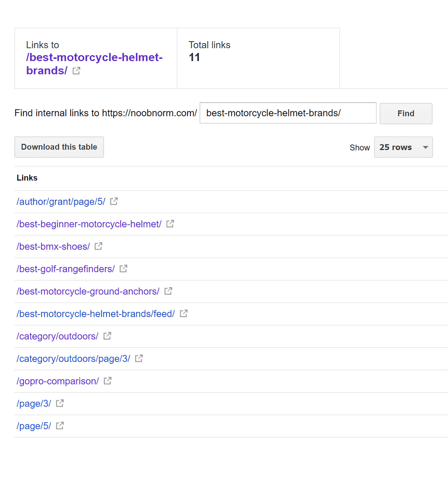Follow the /best-beginner-motorcycle-helmet/ link

89,224
